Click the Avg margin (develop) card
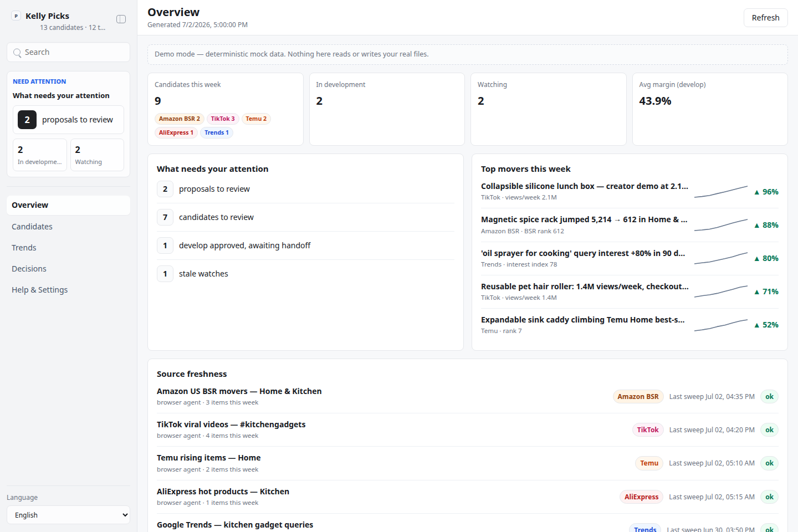 pos(710,109)
